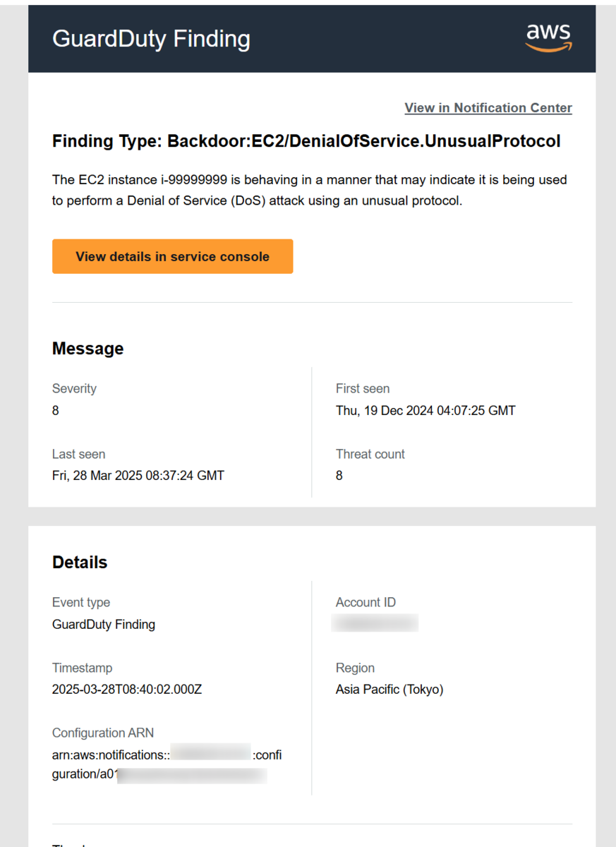Click the Asia Pacific (Tokyo) region value

pyautogui.click(x=389, y=690)
